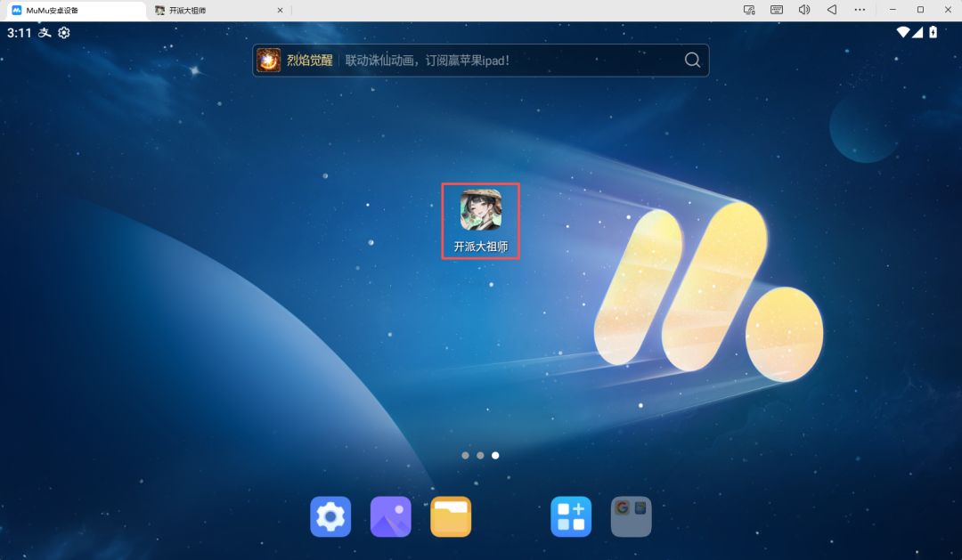Open the 开派大祖师 game app icon

point(481,210)
